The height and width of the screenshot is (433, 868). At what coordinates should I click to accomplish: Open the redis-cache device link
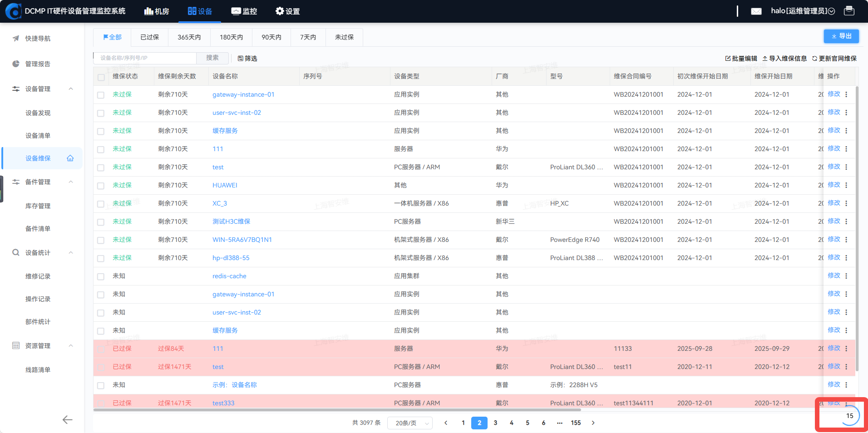point(229,276)
